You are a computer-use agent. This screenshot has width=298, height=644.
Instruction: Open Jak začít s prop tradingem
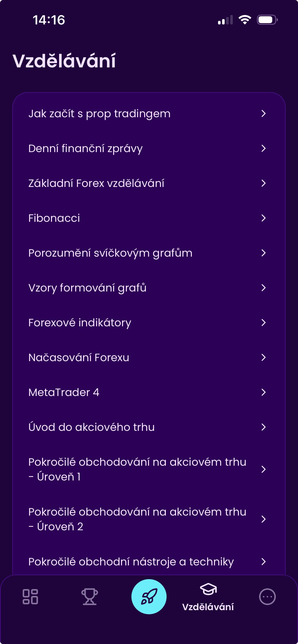pyautogui.click(x=149, y=113)
